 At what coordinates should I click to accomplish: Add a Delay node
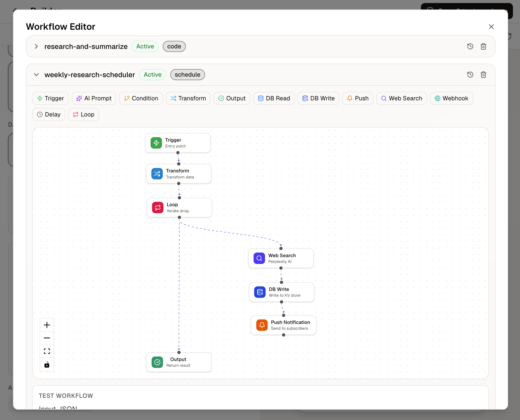tap(49, 114)
